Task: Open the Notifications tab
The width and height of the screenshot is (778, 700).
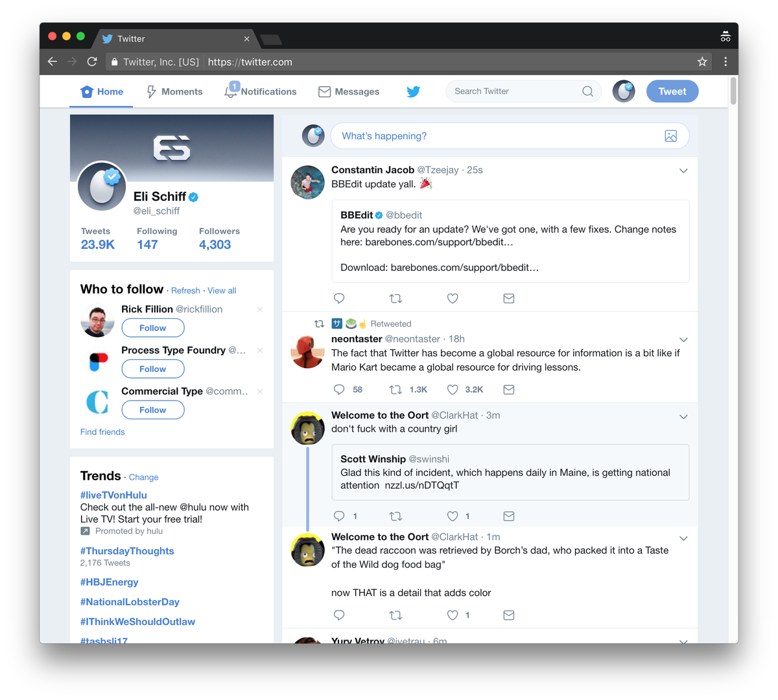Action: pyautogui.click(x=260, y=91)
